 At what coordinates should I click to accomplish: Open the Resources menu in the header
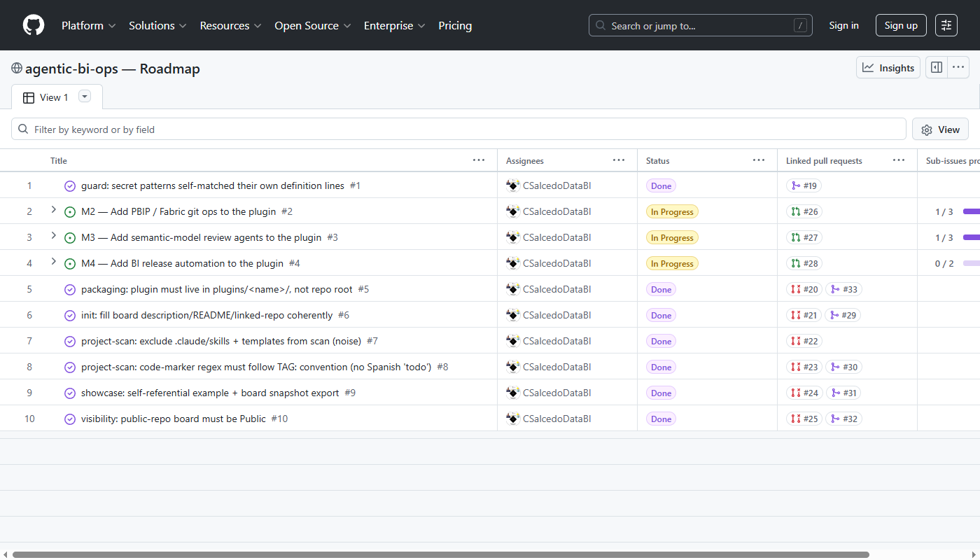pyautogui.click(x=230, y=25)
